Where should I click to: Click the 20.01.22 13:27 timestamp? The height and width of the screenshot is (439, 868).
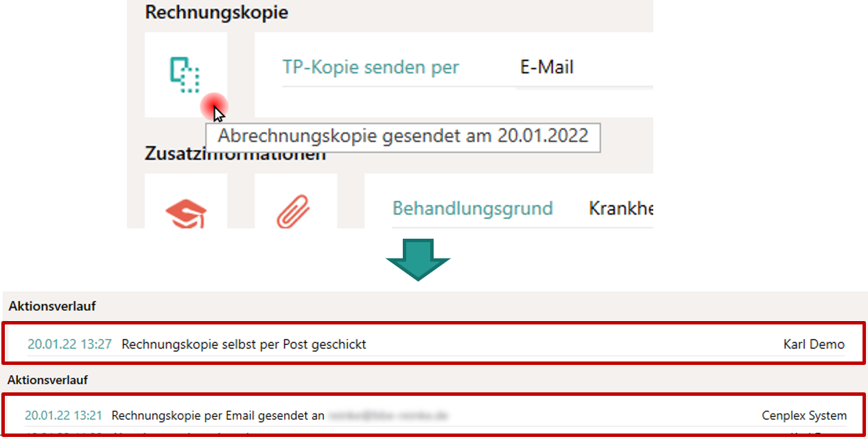tap(69, 344)
